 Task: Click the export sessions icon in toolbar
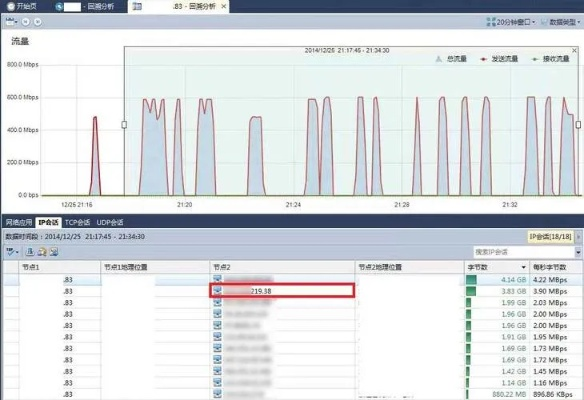[x=30, y=252]
